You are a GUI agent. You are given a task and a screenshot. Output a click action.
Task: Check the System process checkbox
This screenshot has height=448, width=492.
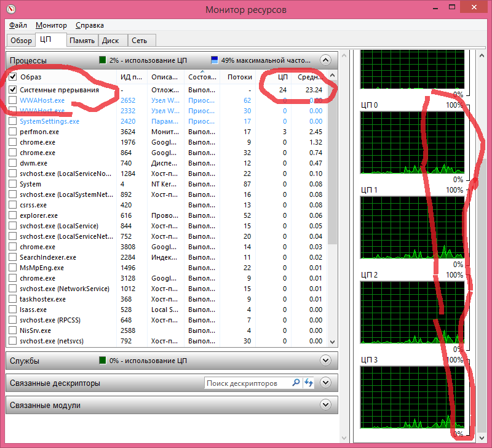coord(12,184)
